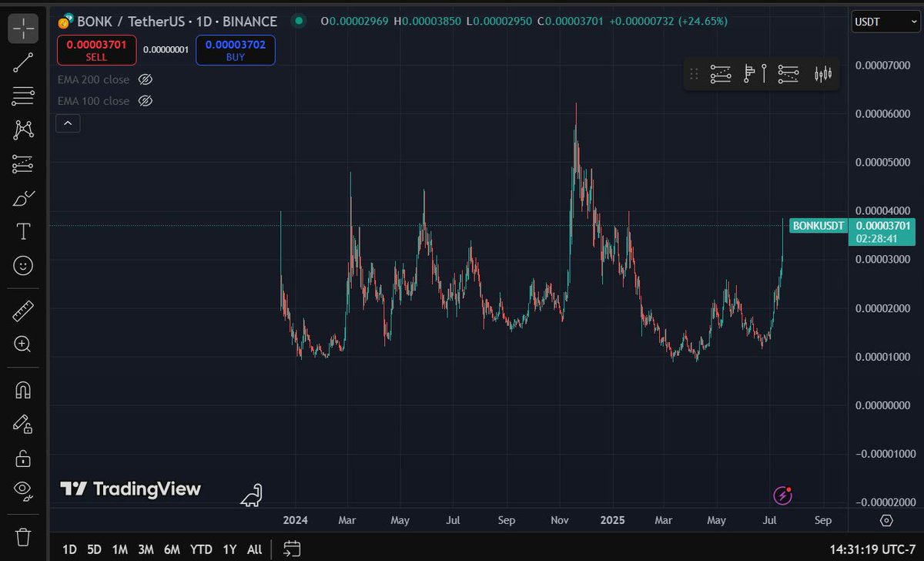924x561 pixels.
Task: Select floating-toolbar tool with falling dots
Action: point(788,74)
